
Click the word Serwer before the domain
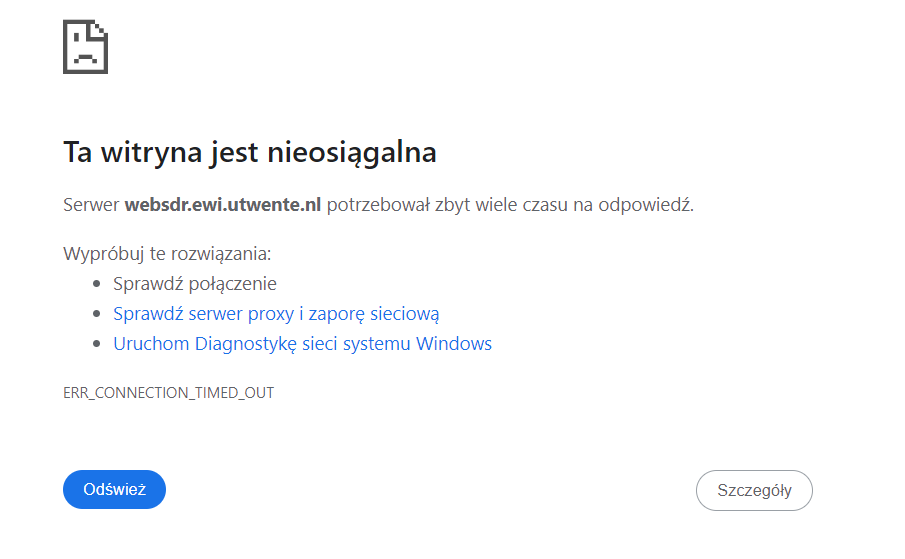(x=91, y=205)
